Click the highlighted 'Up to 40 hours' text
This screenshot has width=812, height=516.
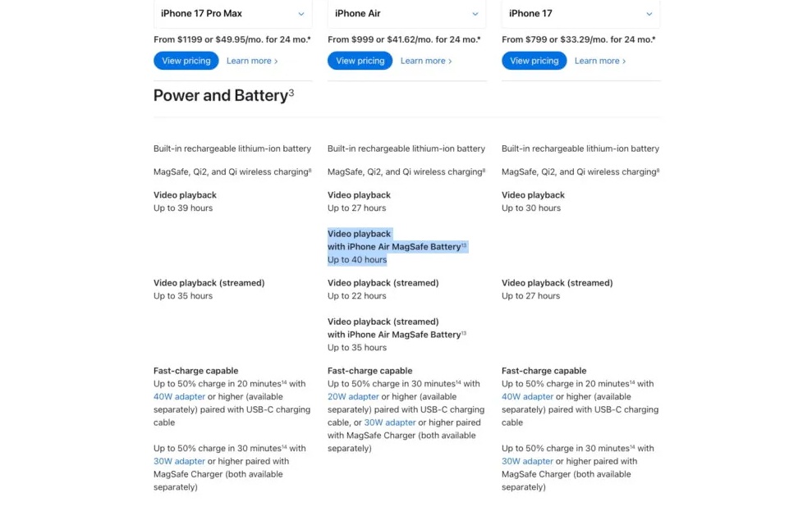[357, 260]
